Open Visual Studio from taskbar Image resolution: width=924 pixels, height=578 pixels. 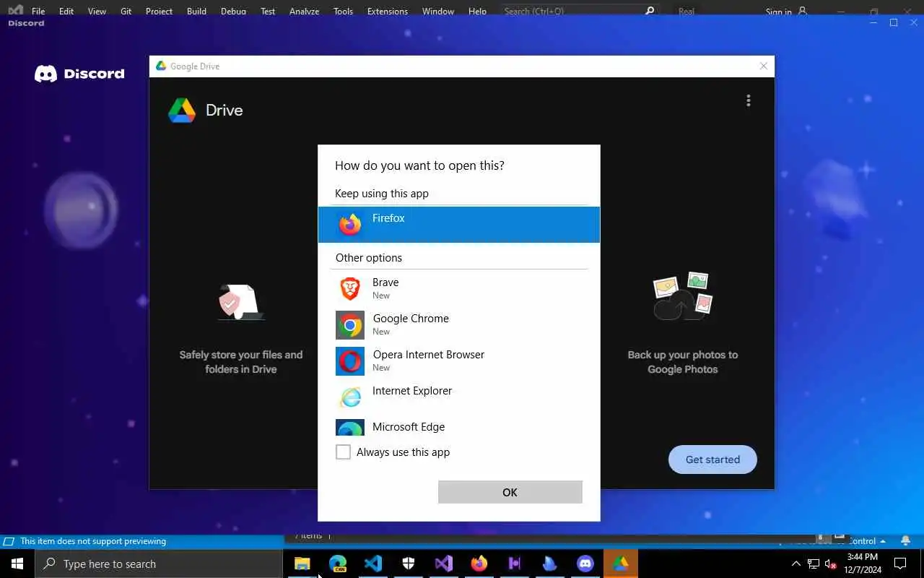[444, 564]
